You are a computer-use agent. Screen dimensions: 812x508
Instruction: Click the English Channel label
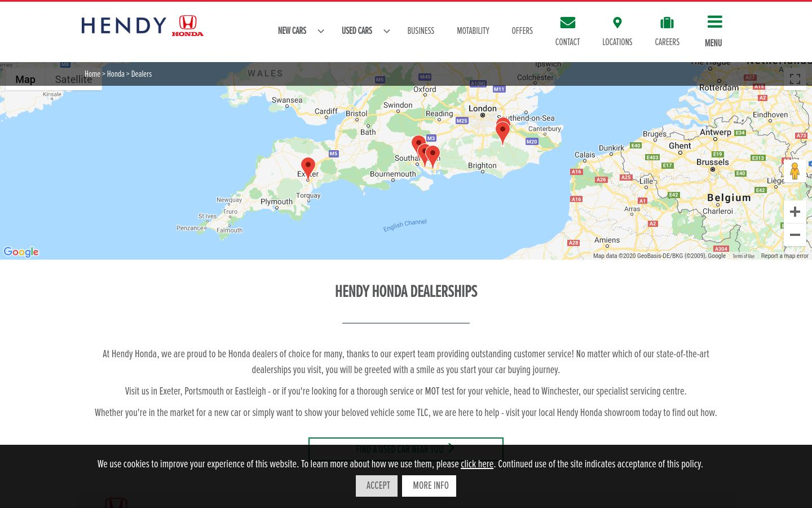pos(405,225)
